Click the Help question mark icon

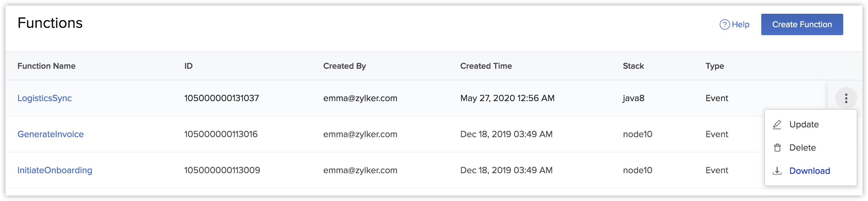725,24
